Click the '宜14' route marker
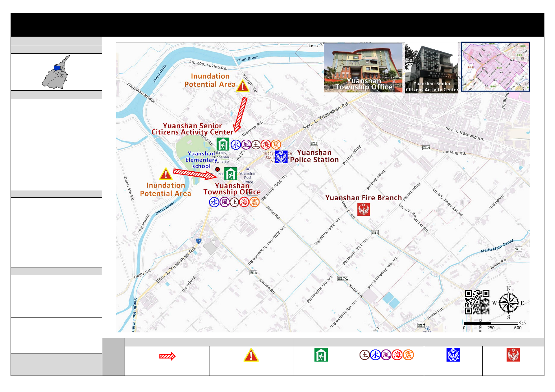 [426, 148]
